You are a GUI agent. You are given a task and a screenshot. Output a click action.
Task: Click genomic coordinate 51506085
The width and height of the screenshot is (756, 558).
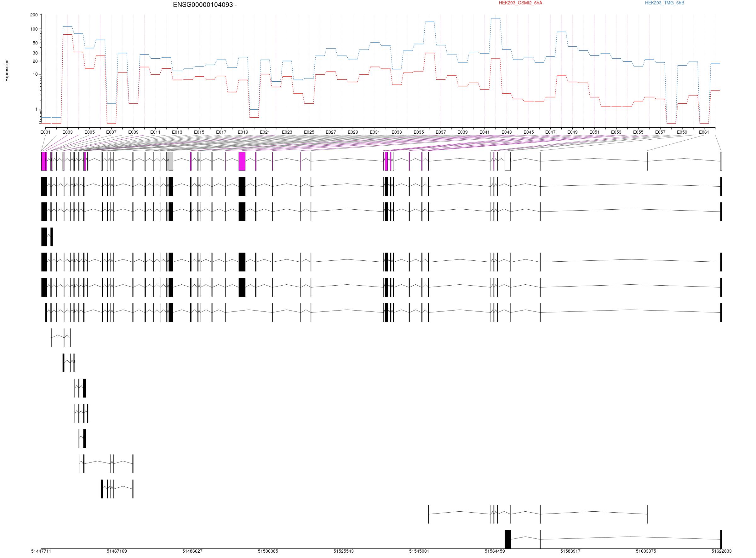click(268, 551)
